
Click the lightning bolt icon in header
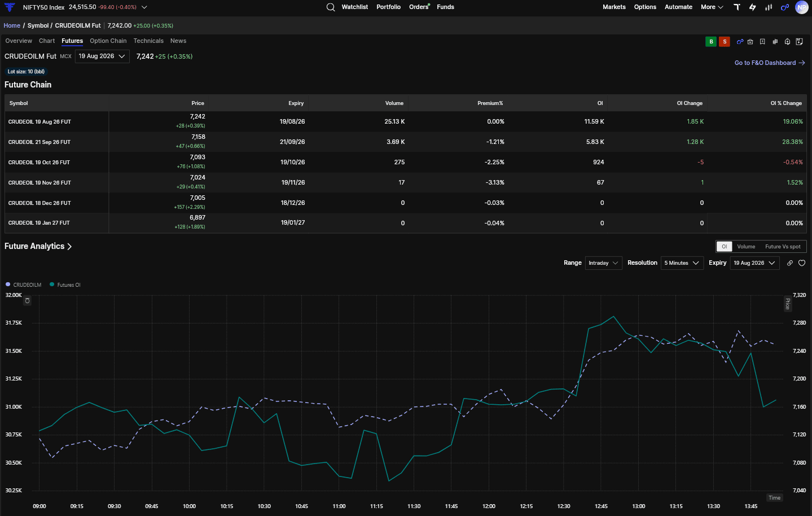752,7
